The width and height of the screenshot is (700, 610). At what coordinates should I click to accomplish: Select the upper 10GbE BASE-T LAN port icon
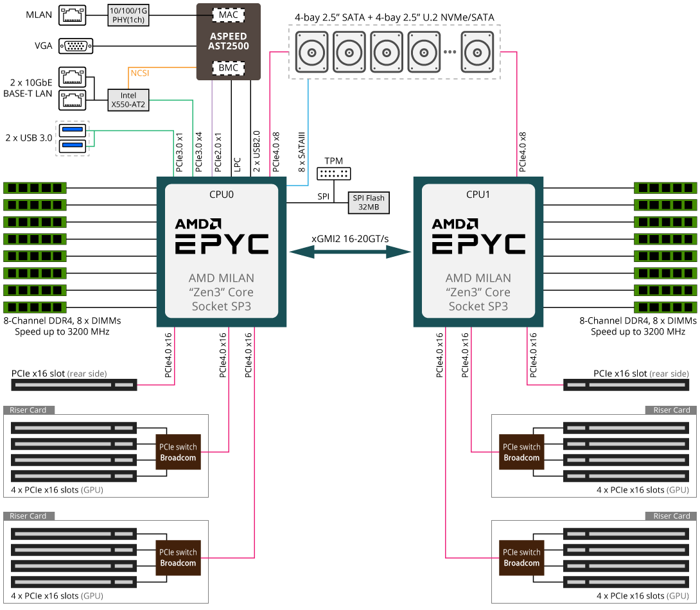click(x=73, y=78)
